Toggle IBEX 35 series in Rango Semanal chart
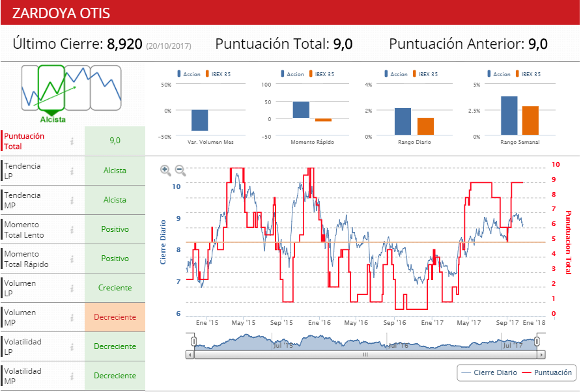This screenshot has width=581, height=392. 528,74
